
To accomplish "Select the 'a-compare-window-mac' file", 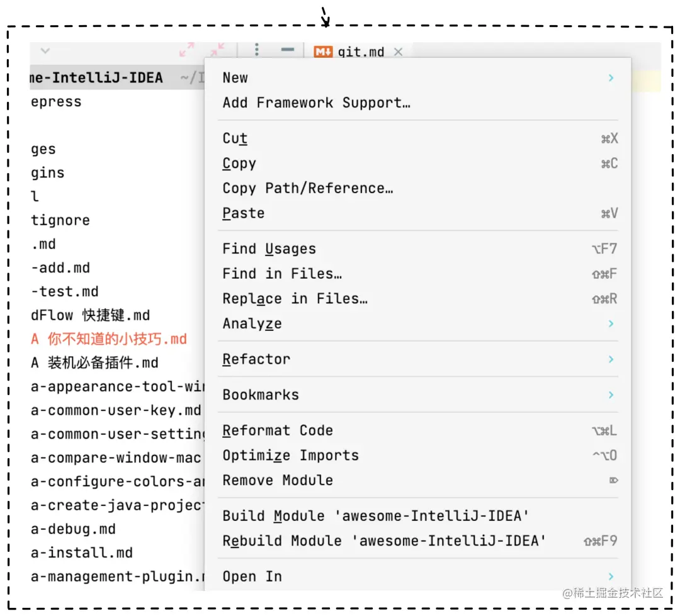I will [x=117, y=458].
